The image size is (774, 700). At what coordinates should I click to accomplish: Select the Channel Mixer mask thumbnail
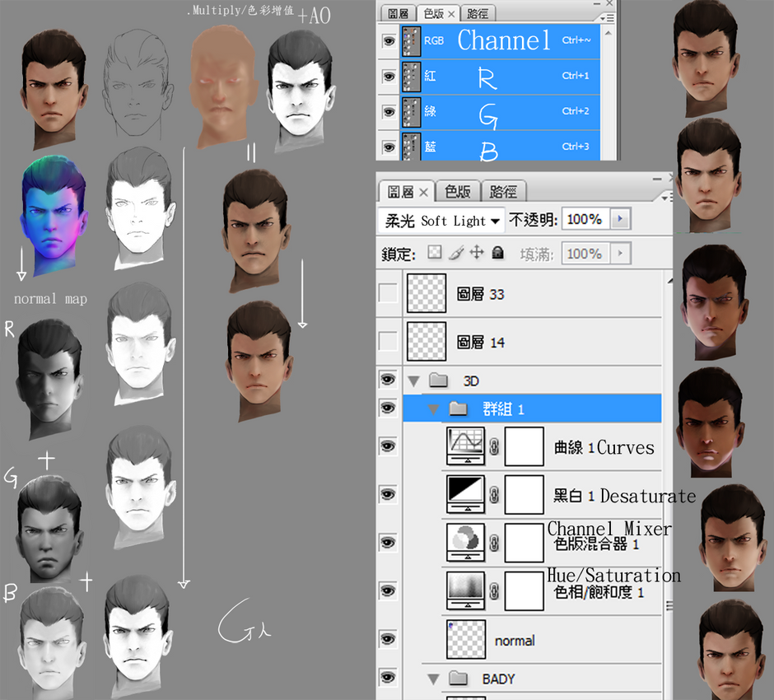525,541
